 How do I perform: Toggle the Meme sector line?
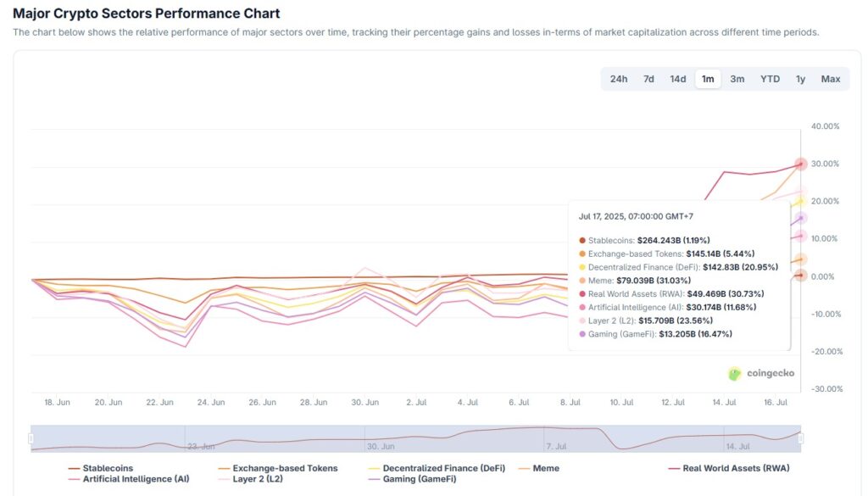coord(545,467)
